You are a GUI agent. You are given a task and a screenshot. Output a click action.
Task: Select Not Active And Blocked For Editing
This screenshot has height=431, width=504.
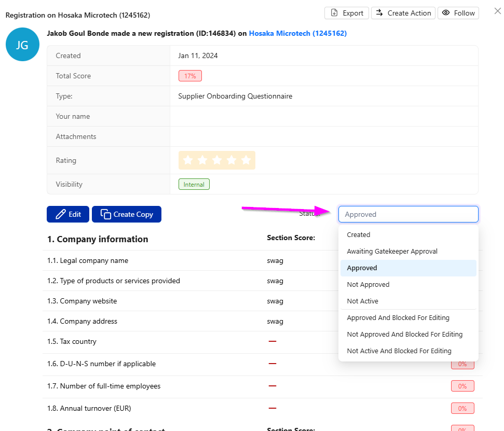click(408, 351)
